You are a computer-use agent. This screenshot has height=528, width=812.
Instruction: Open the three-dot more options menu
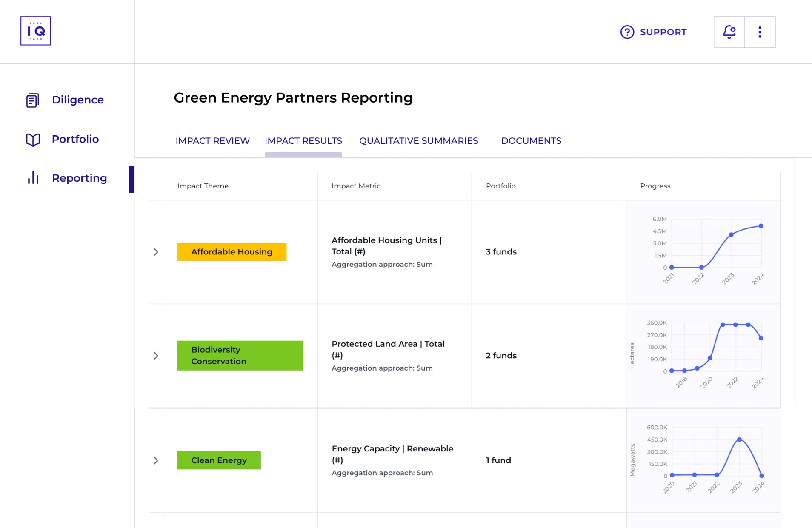pos(760,32)
